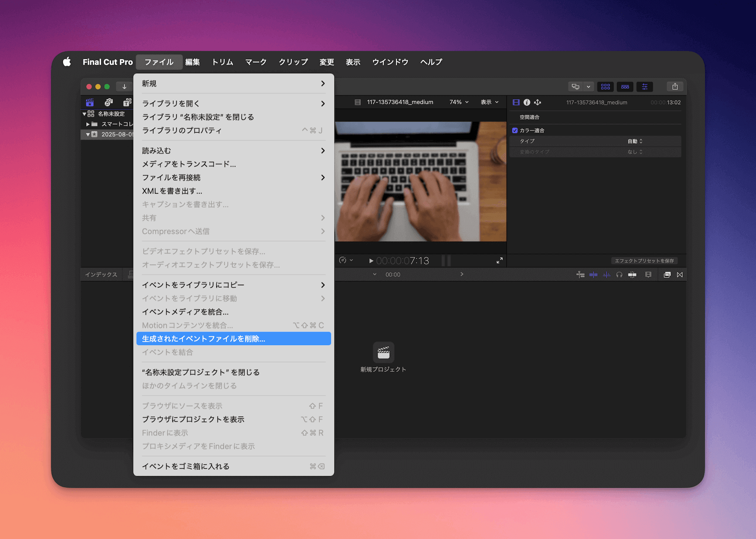The image size is (756, 539).
Task: Open the clip appearance filmstrip icon
Action: [x=648, y=275]
